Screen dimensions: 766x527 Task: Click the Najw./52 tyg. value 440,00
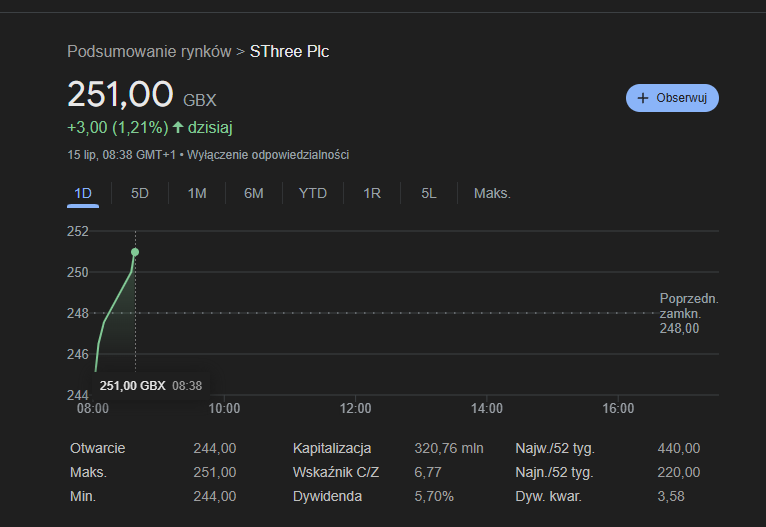[679, 448]
